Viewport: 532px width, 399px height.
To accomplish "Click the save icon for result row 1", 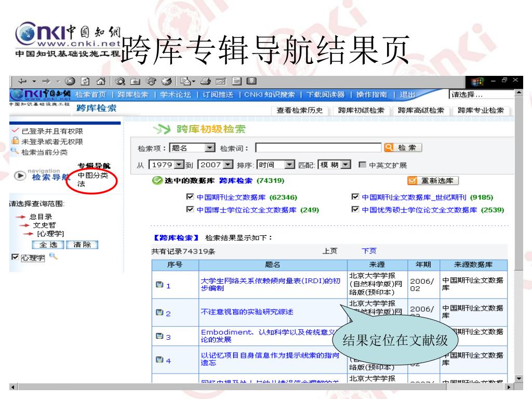I will tap(159, 285).
